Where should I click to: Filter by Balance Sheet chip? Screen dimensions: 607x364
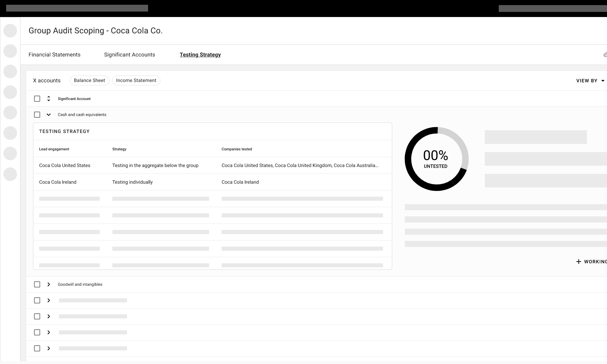(x=90, y=80)
